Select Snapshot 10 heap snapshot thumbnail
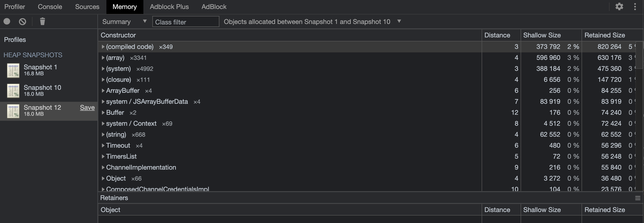644x223 pixels. 13,90
